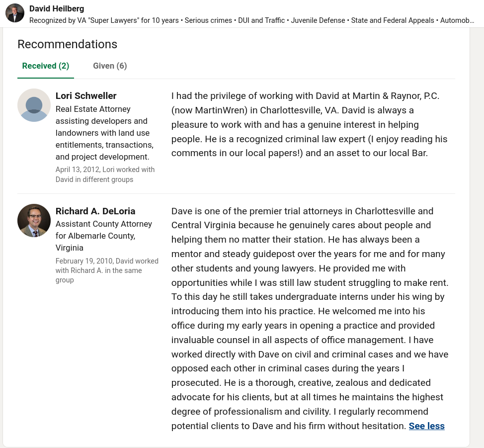Screen dimensions: 484x448
Task: Click the truncated Automob... headline end
Action: click(457, 20)
